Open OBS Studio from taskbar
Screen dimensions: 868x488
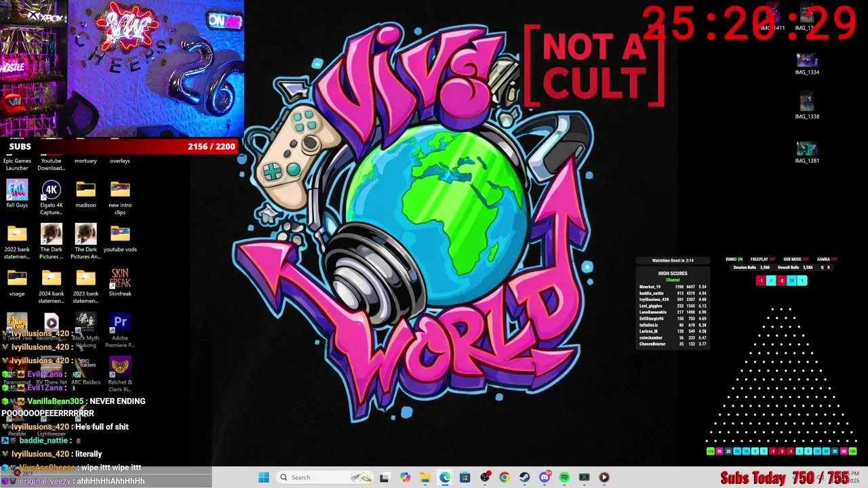click(485, 477)
